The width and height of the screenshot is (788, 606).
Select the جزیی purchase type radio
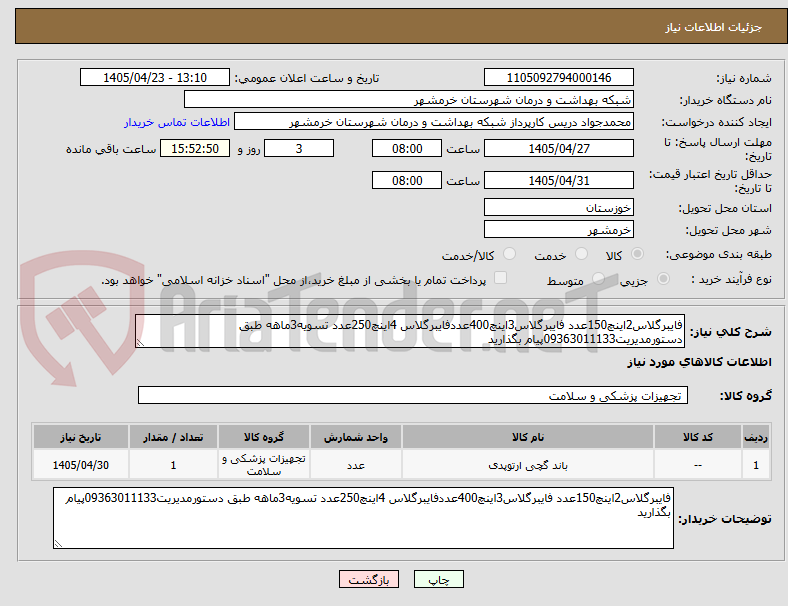coord(663,279)
